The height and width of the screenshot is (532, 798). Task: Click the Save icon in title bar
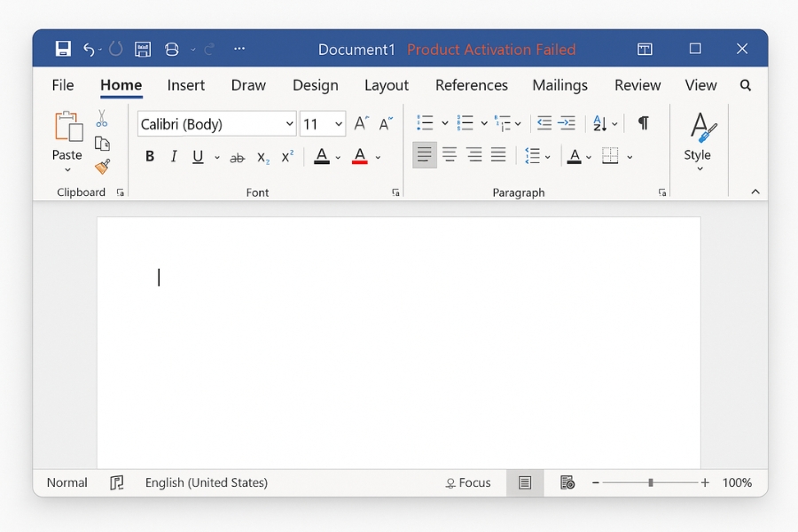coord(63,49)
